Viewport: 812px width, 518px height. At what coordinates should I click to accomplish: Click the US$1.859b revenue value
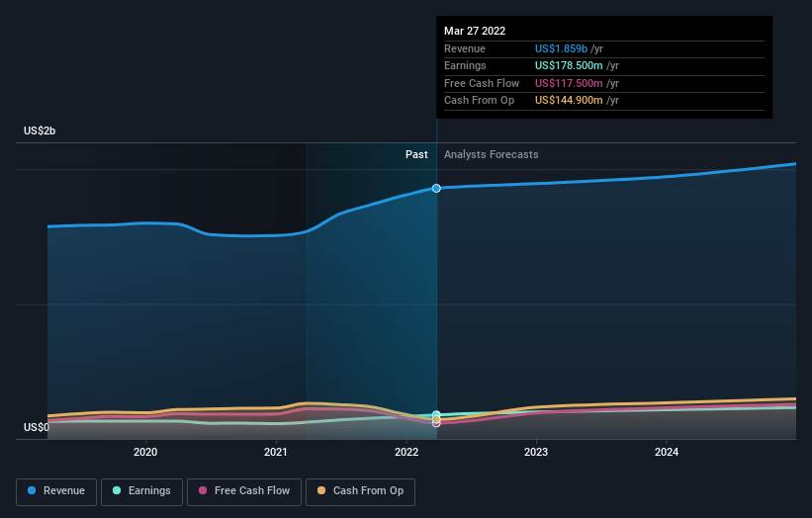561,48
